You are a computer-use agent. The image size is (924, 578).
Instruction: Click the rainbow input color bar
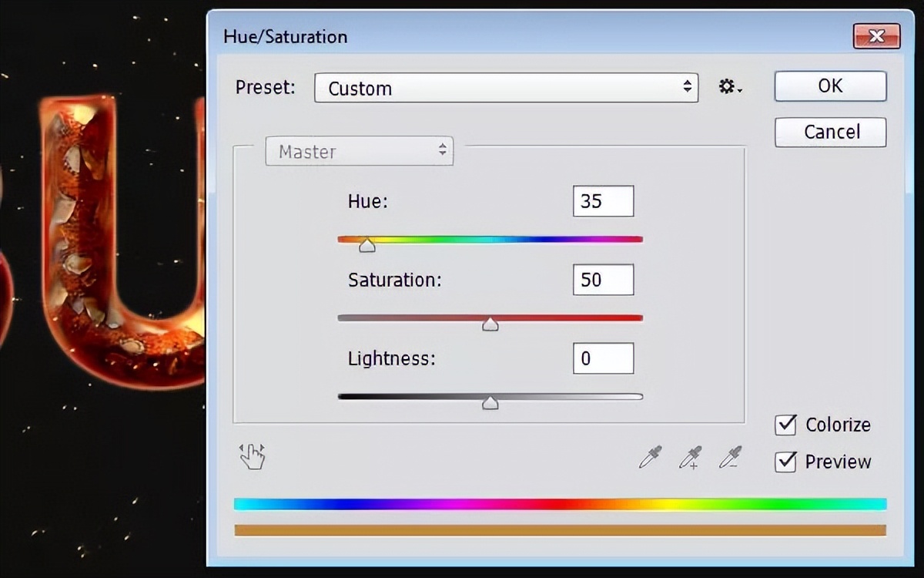[x=560, y=504]
